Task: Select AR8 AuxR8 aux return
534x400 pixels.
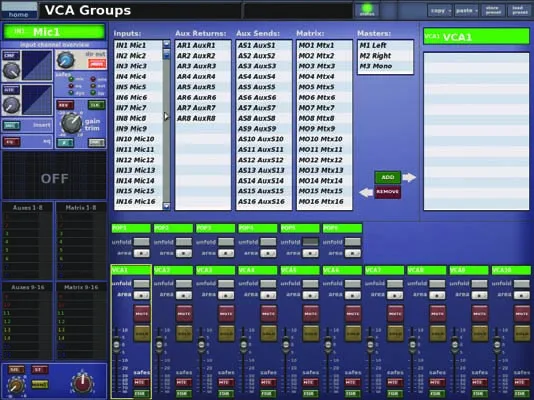Action: click(x=203, y=118)
